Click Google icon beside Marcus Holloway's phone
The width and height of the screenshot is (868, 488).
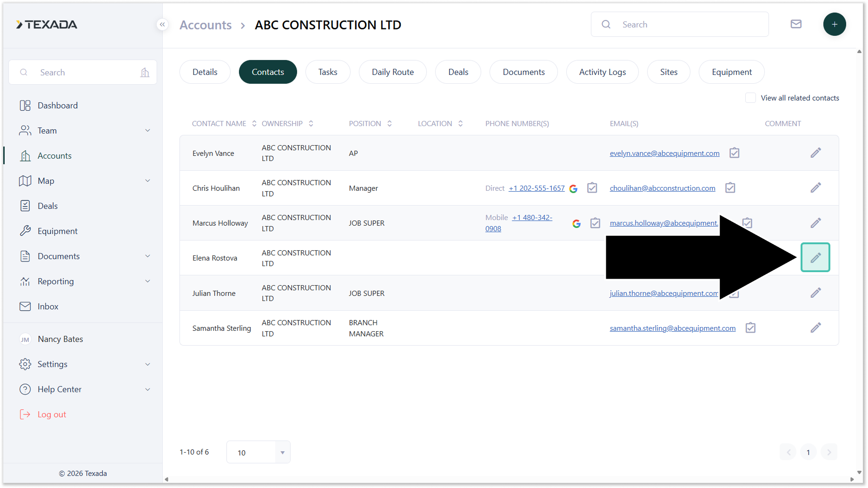click(576, 223)
